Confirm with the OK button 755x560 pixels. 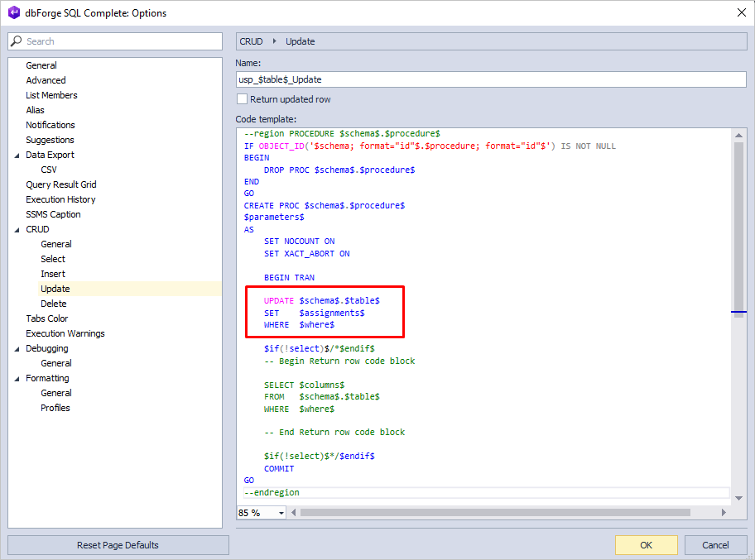647,545
